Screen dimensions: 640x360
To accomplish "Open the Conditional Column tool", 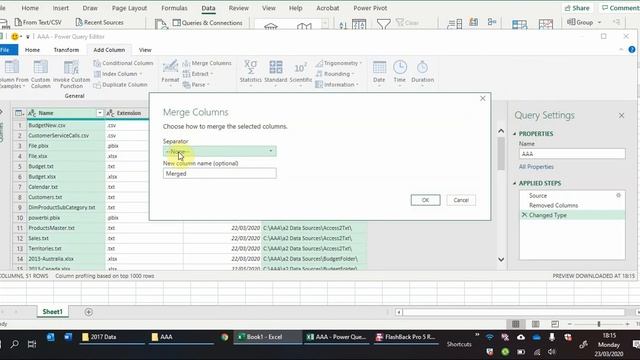I will point(123,63).
